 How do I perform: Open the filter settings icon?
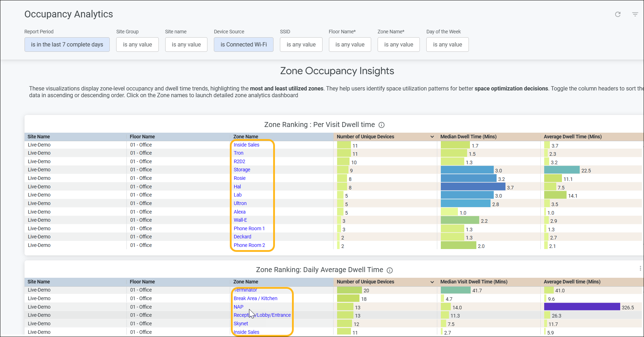(635, 14)
